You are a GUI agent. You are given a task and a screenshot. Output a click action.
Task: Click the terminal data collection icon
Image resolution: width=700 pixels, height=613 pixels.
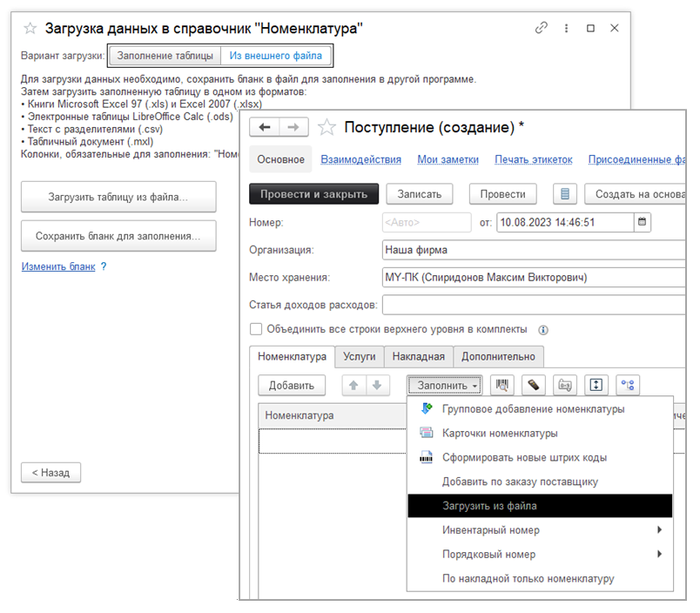534,386
